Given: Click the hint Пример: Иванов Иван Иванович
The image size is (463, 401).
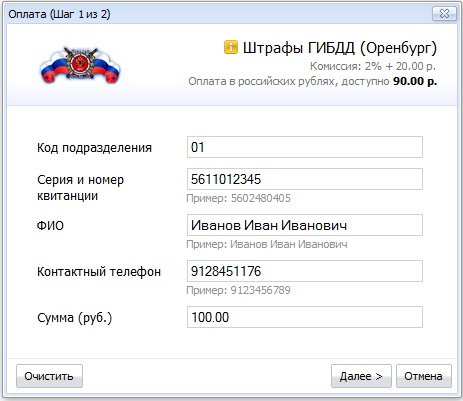Looking at the screenshot, I should [x=267, y=244].
